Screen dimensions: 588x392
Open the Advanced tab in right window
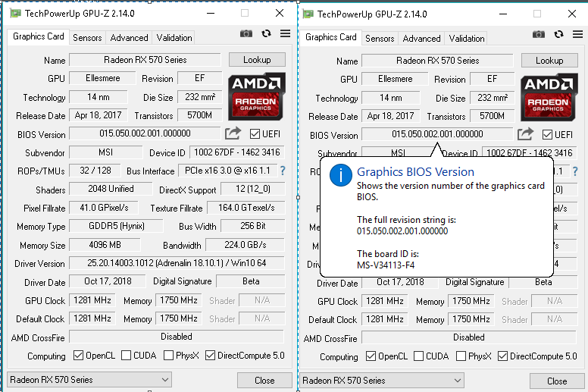click(421, 38)
